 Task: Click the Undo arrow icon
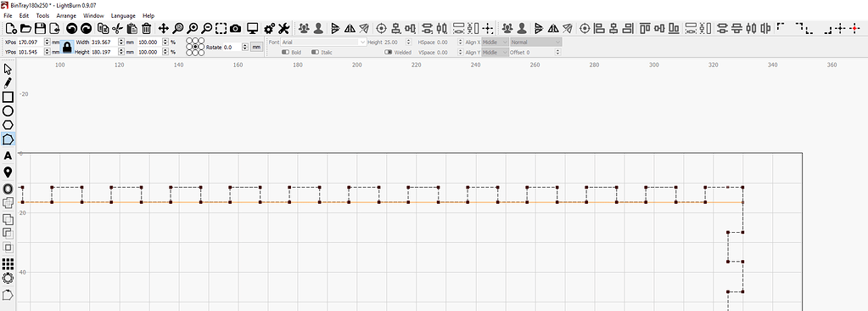pos(71,28)
